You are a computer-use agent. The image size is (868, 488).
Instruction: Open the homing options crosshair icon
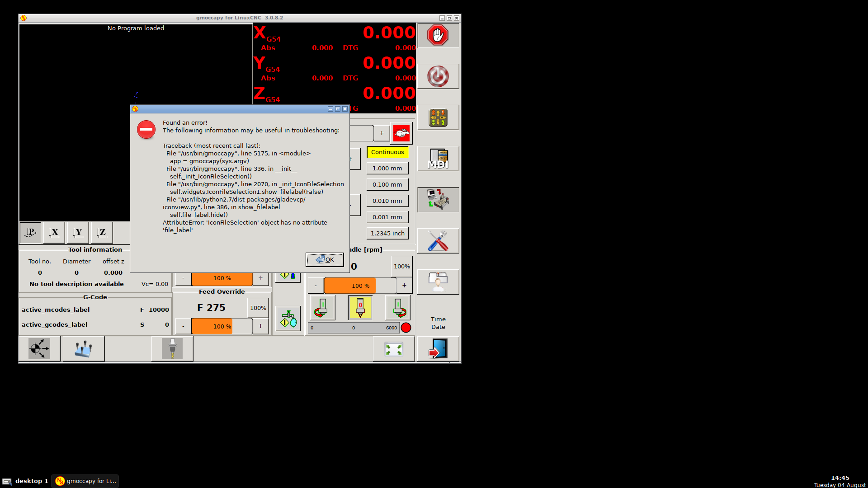tap(39, 349)
